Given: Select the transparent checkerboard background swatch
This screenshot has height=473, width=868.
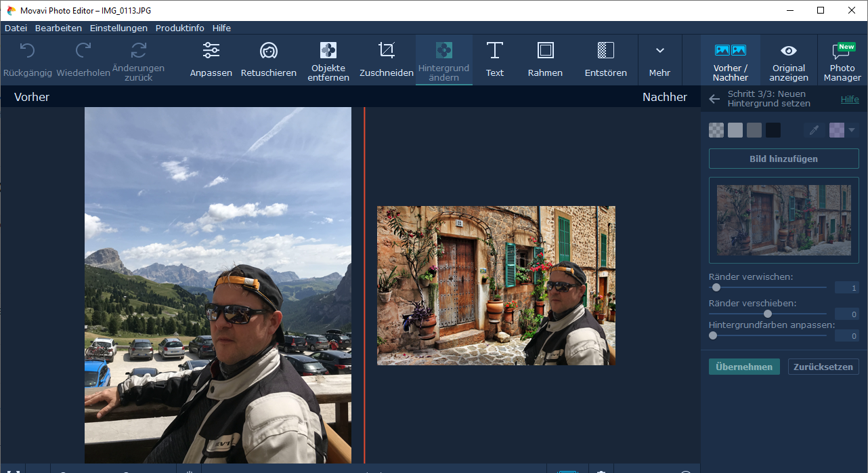Looking at the screenshot, I should click(x=716, y=130).
